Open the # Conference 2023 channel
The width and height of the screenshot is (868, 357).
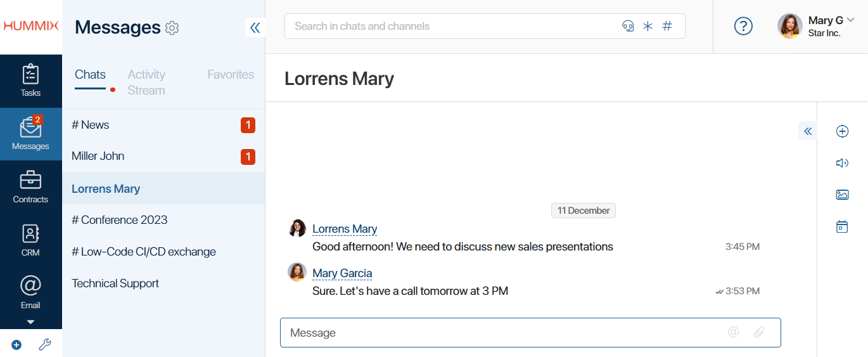pos(163,220)
